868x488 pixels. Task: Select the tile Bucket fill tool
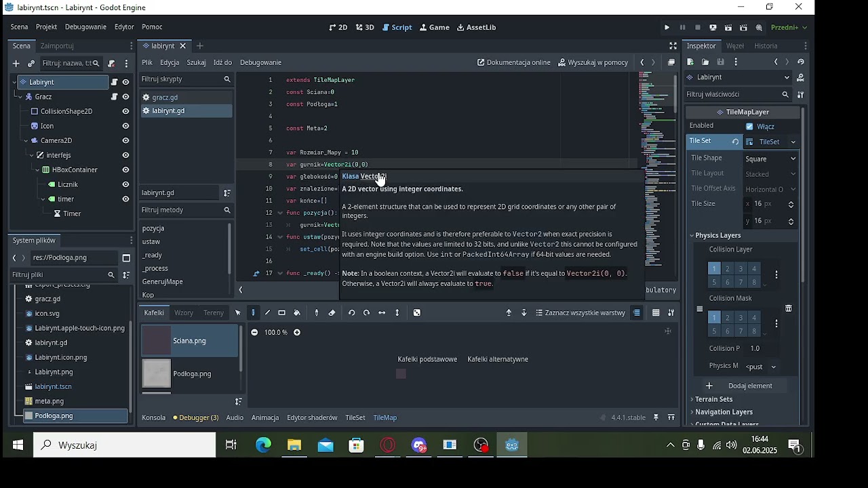click(297, 313)
